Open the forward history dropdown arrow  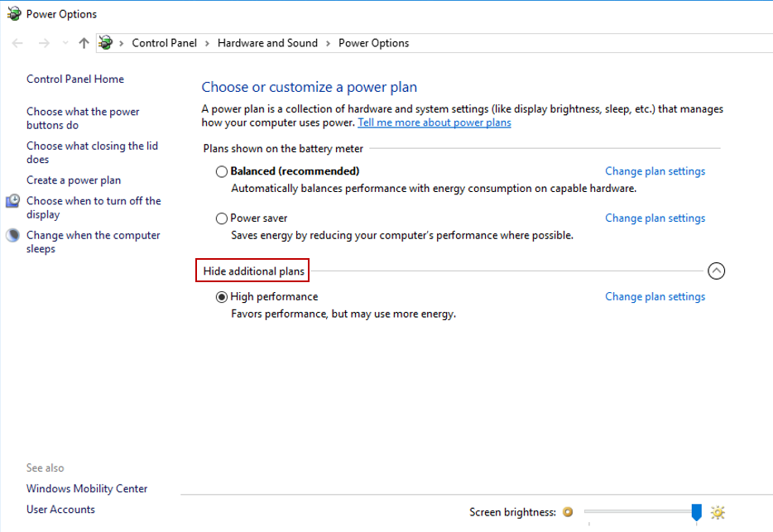(x=65, y=42)
